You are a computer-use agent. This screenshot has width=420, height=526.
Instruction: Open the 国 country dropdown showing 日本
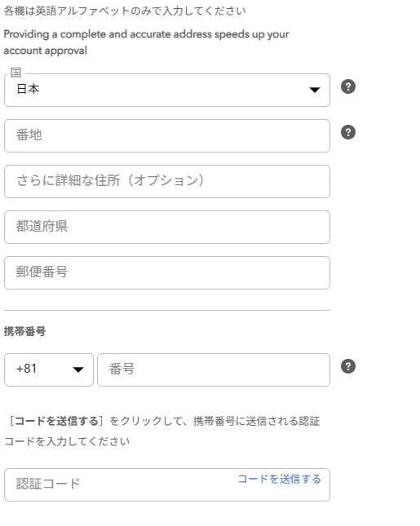coord(167,91)
